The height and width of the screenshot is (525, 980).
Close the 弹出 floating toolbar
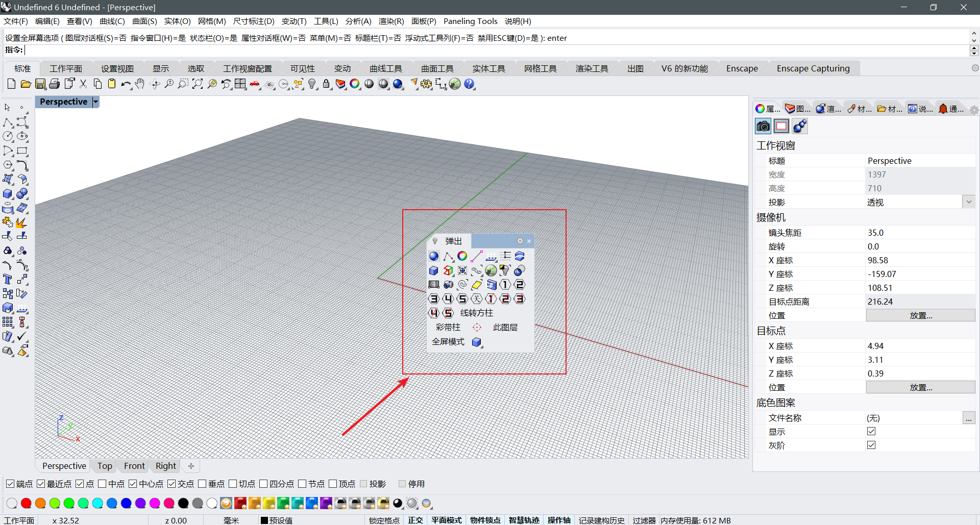coord(529,241)
